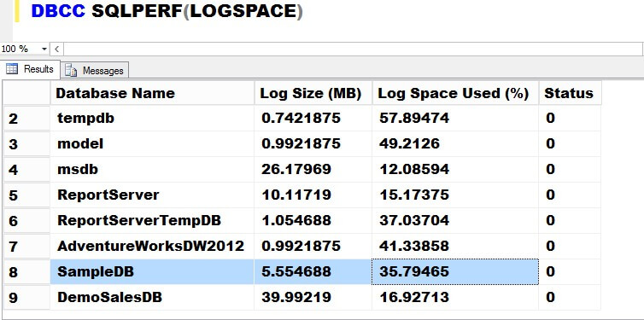The image size is (644, 320).
Task: Select row header number 3
Action: tap(26, 144)
